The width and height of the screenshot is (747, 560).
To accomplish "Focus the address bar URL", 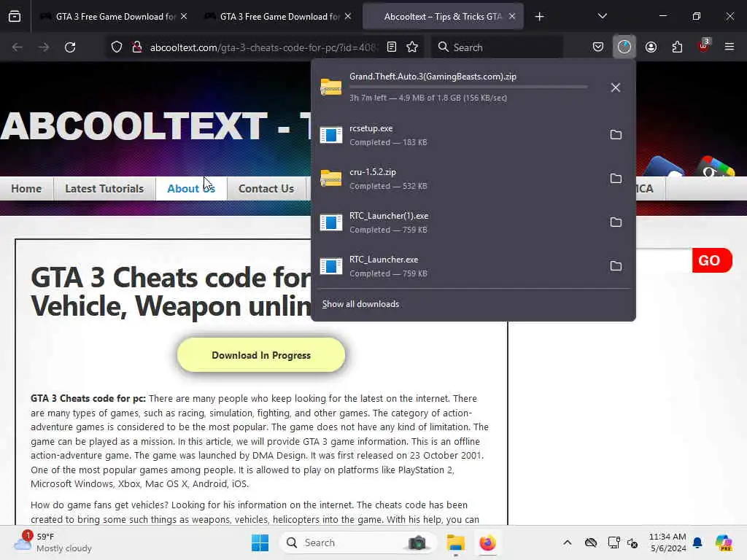I will click(x=263, y=47).
